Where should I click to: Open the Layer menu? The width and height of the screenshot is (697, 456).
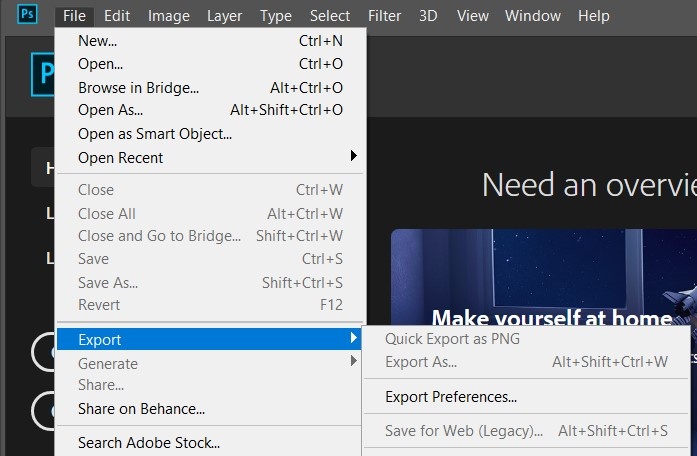pyautogui.click(x=224, y=16)
